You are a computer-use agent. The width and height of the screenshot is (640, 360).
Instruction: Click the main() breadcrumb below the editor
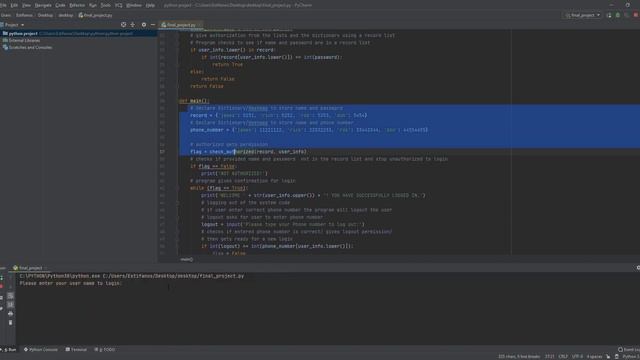187,259
